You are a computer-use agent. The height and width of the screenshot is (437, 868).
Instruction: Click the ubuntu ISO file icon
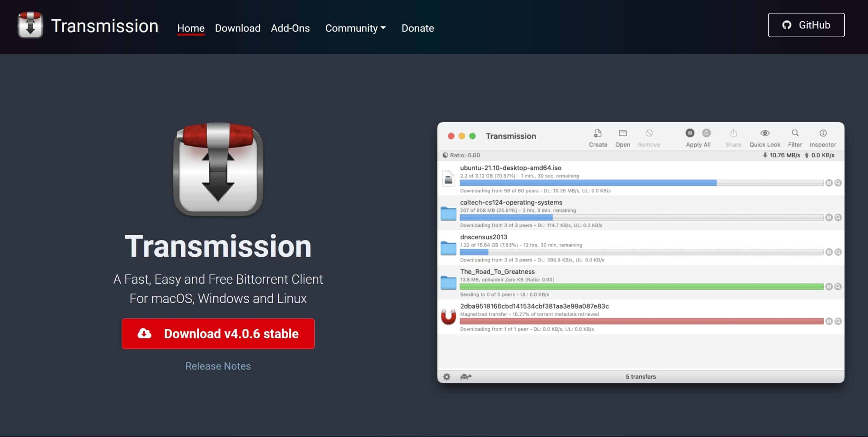[448, 178]
